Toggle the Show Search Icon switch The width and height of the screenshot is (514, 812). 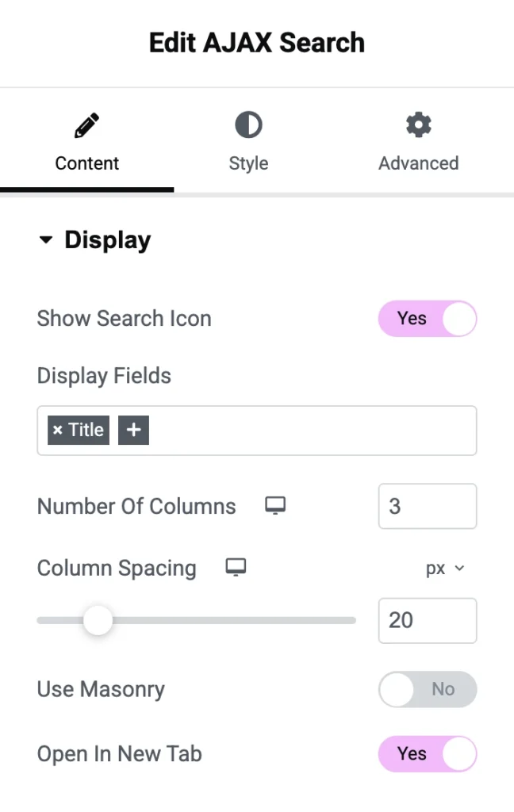click(x=427, y=319)
